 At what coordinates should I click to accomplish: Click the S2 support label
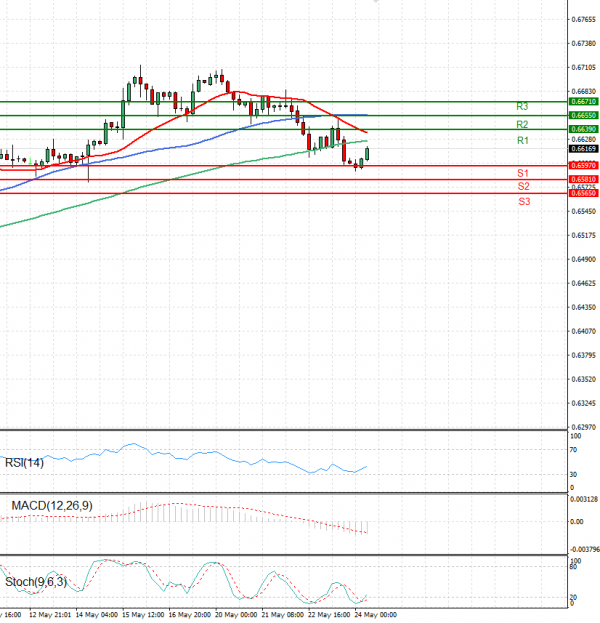(x=524, y=186)
